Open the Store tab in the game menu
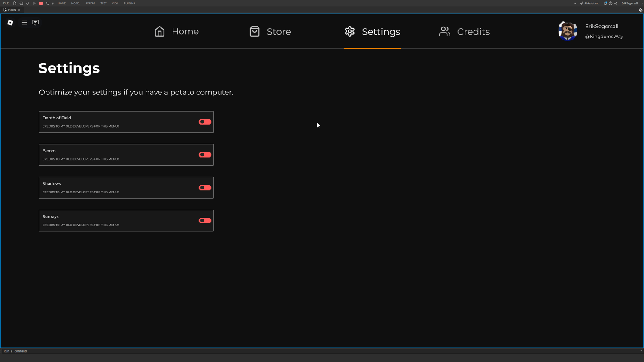Screen dimensions: 644x362 click(270, 31)
